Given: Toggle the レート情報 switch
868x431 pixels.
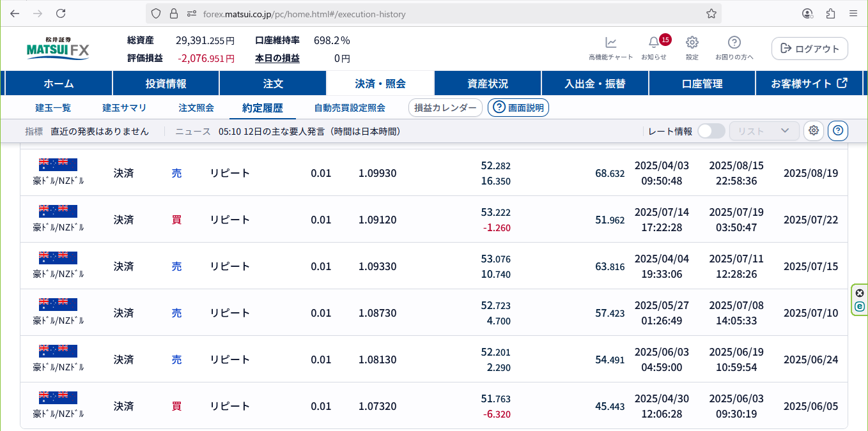Looking at the screenshot, I should [x=711, y=131].
